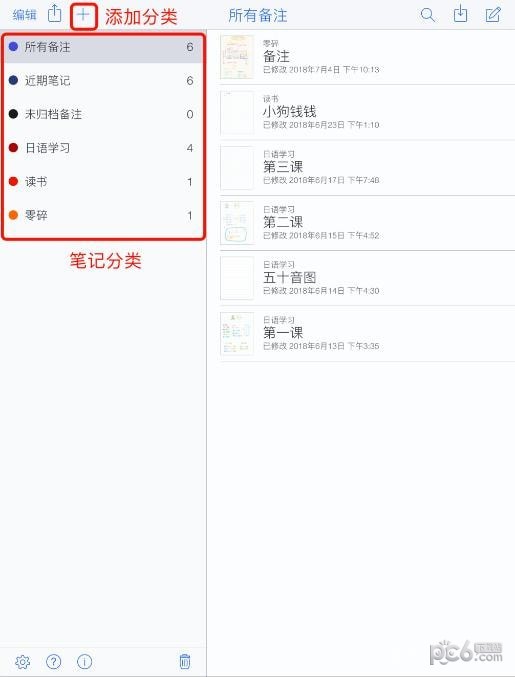
Task: Open the 未归档备注 category
Action: tap(103, 114)
